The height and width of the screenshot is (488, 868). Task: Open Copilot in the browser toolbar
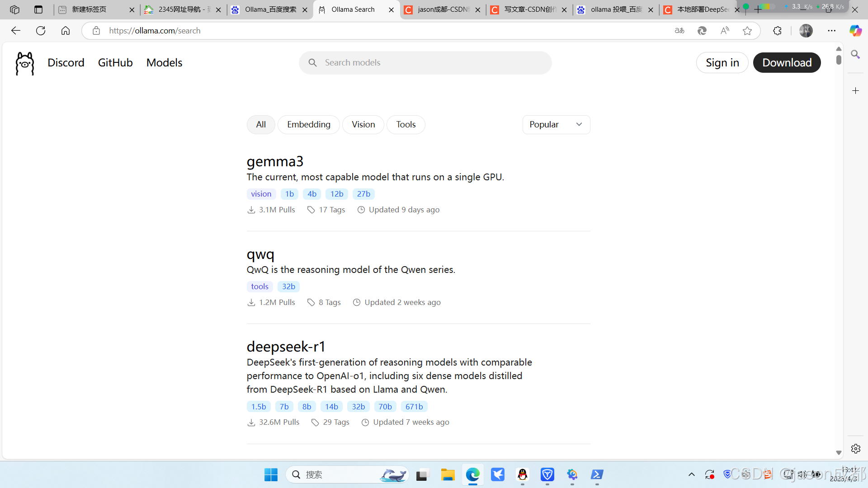[855, 30]
